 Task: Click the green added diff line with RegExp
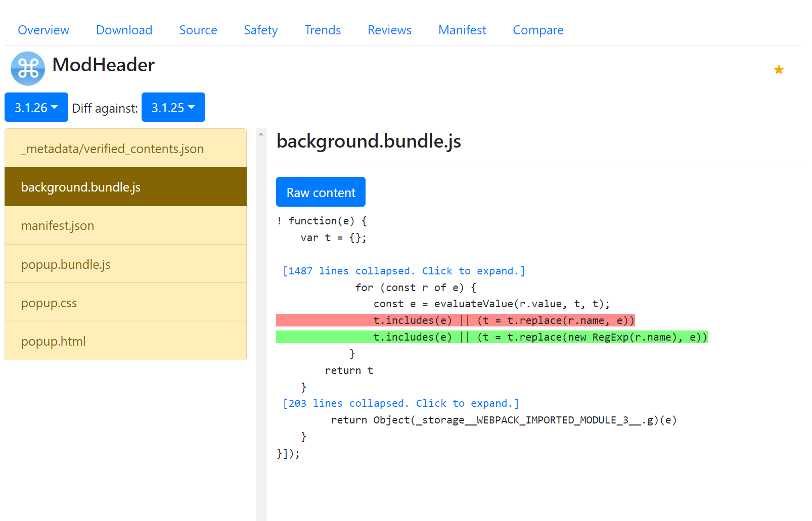pyautogui.click(x=491, y=337)
